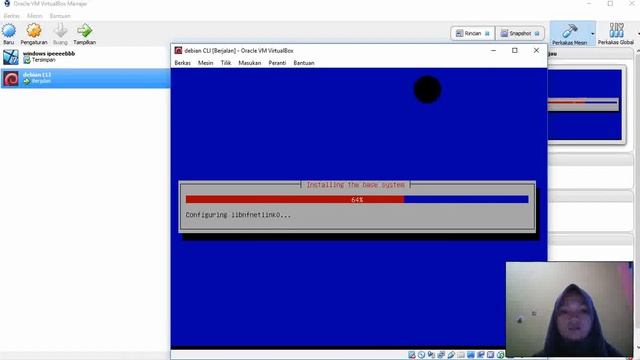
Task: Select 'windows ipeeeebbb' VM entry
Action: click(85, 57)
